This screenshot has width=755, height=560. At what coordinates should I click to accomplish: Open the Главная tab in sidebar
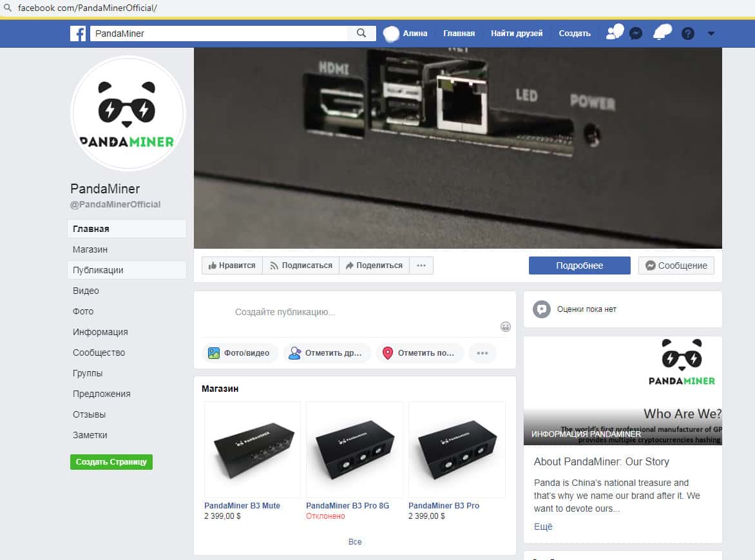click(127, 229)
